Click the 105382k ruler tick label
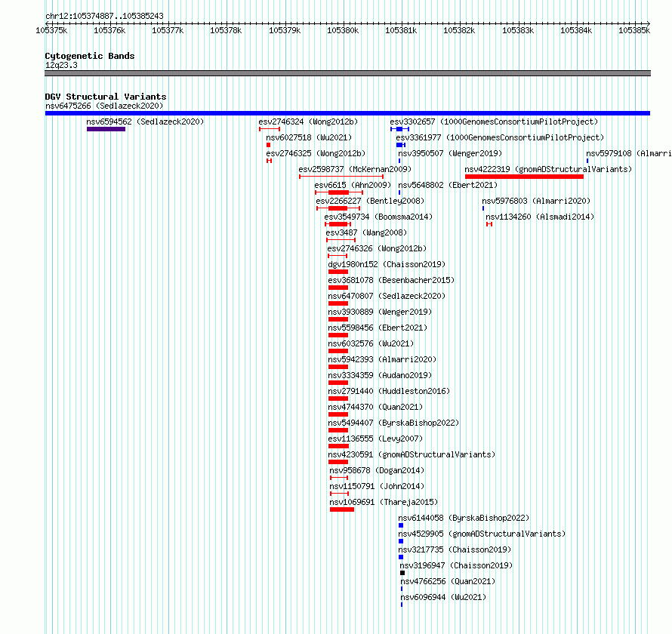The image size is (672, 634). 459,30
